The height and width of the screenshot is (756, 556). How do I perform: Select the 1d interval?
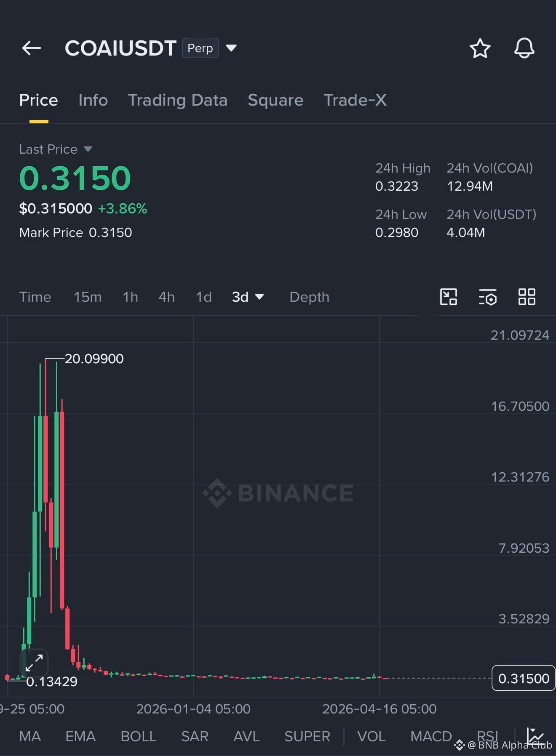pyautogui.click(x=204, y=297)
